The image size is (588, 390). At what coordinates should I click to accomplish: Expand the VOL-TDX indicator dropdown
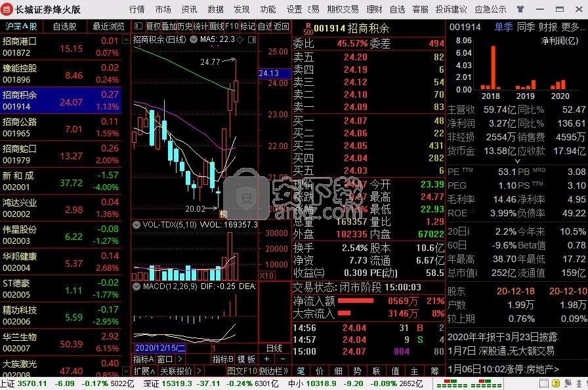[136, 225]
